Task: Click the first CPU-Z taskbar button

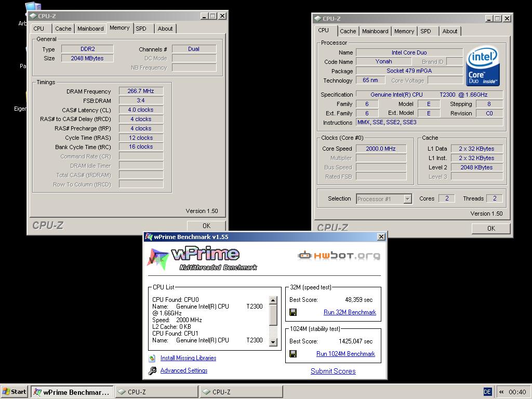Action: tap(156, 392)
